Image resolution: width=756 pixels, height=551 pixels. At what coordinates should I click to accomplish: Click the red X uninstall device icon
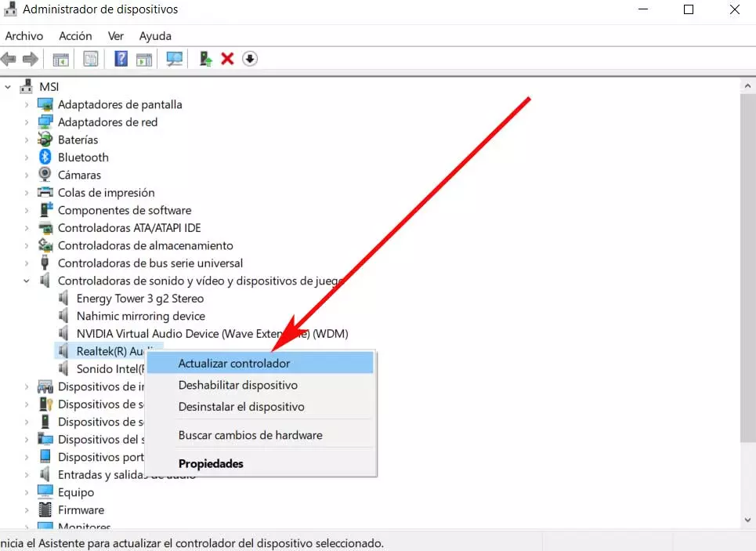tap(227, 59)
